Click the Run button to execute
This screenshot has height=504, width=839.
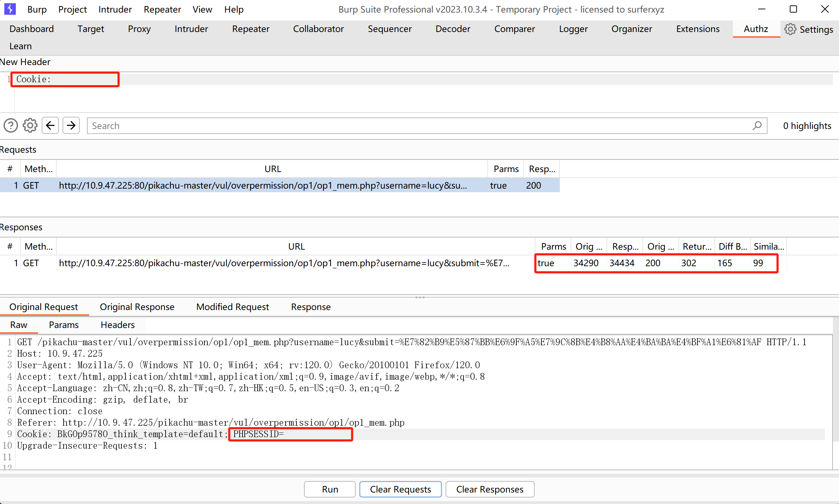click(x=330, y=489)
